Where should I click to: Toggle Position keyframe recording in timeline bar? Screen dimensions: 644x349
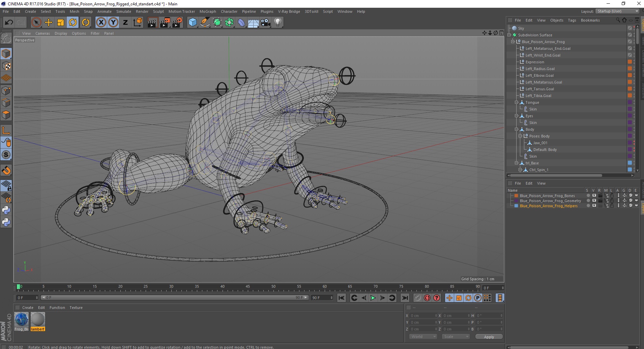click(x=449, y=298)
